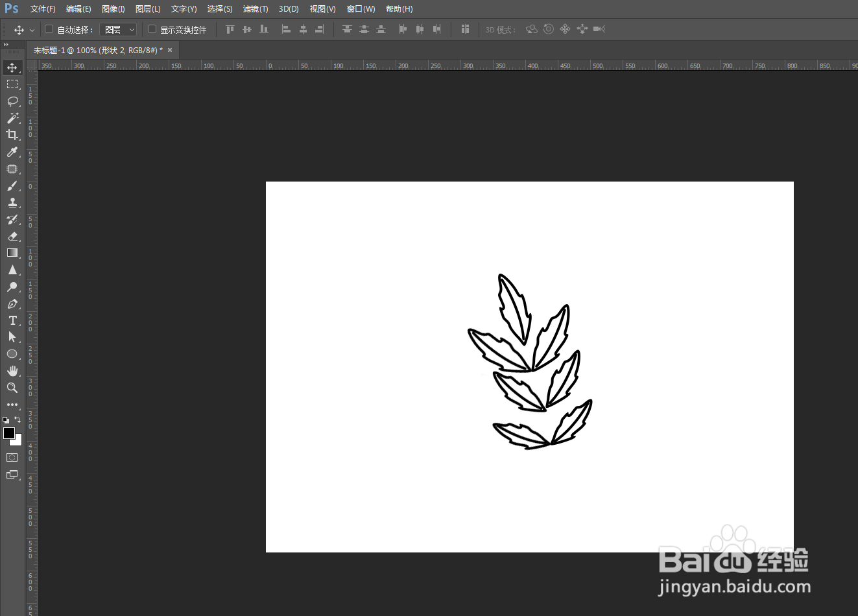Swap foreground and background colors
Screen dimensions: 858x616
pos(18,420)
